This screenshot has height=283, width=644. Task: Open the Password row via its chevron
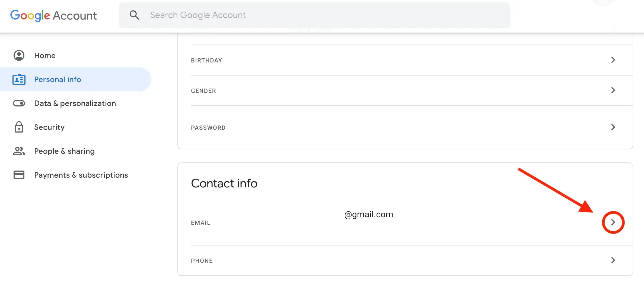(613, 127)
